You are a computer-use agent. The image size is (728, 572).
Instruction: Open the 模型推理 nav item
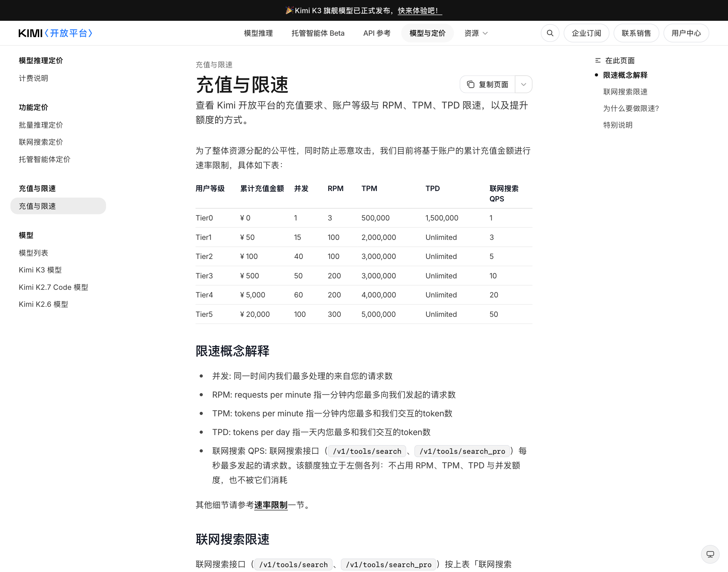258,33
